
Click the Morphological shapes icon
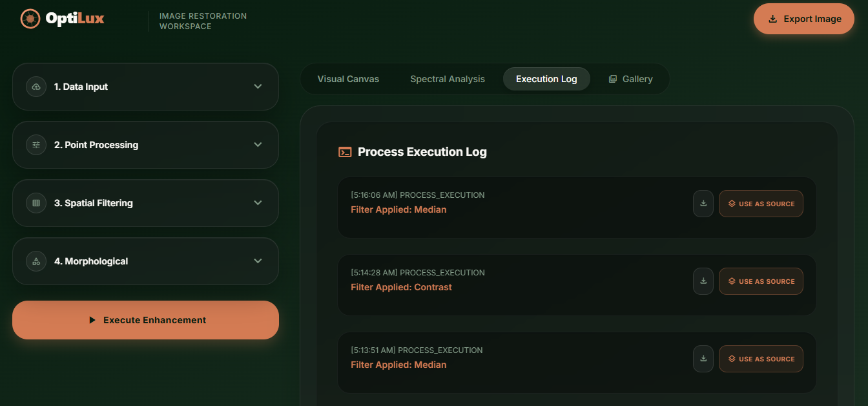tap(36, 261)
